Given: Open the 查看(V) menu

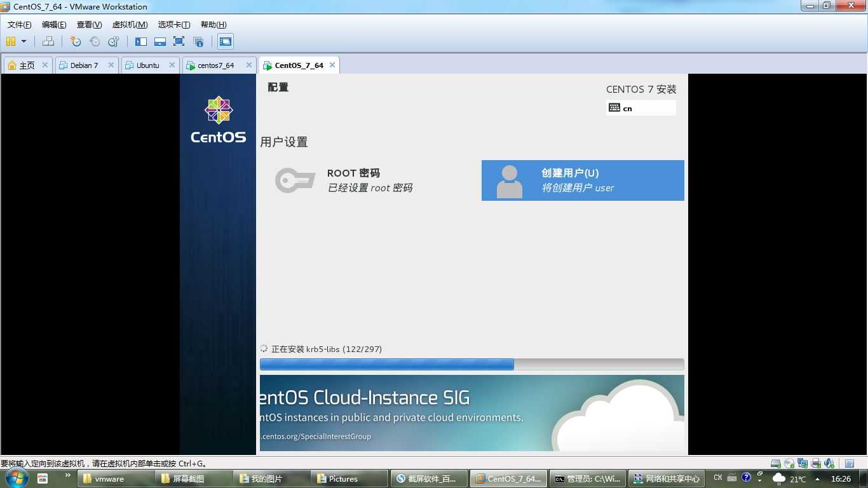Looking at the screenshot, I should pos(89,25).
